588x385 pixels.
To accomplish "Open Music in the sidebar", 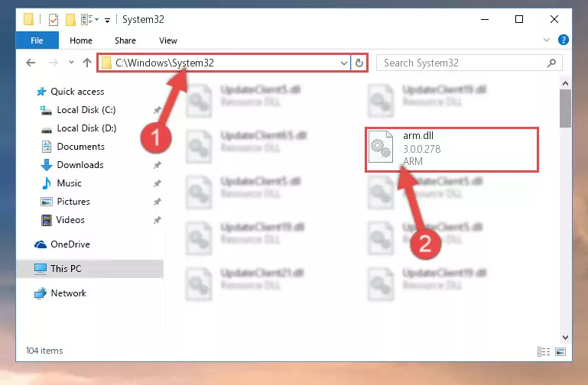I will point(61,183).
